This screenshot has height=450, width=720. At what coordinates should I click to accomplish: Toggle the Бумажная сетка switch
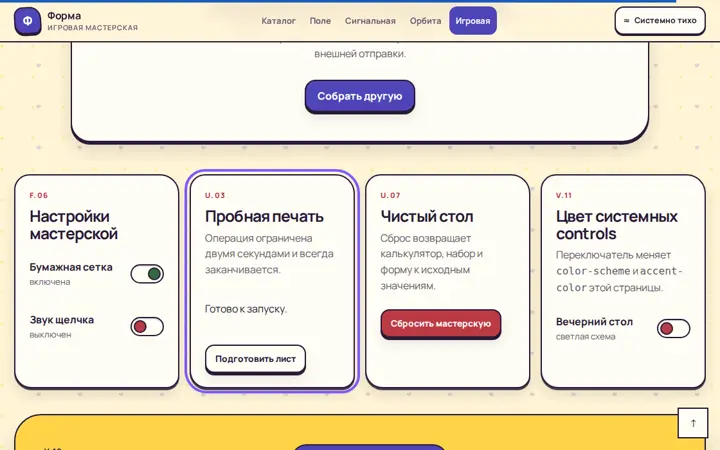click(x=147, y=274)
